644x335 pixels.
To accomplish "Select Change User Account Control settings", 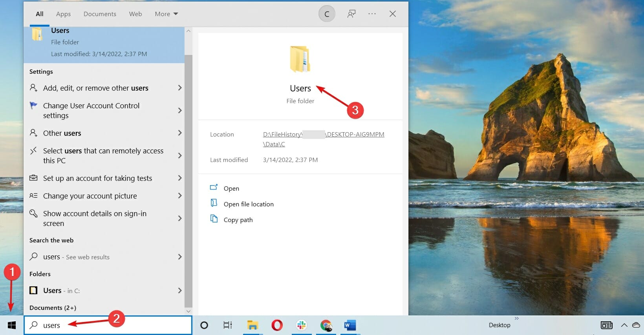I will click(91, 111).
